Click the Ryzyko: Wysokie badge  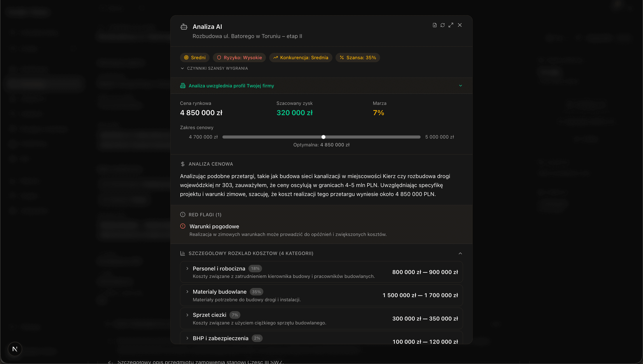239,57
